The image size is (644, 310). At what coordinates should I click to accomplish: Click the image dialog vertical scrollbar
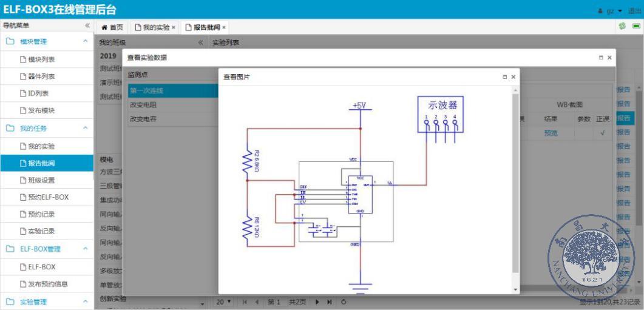click(516, 182)
